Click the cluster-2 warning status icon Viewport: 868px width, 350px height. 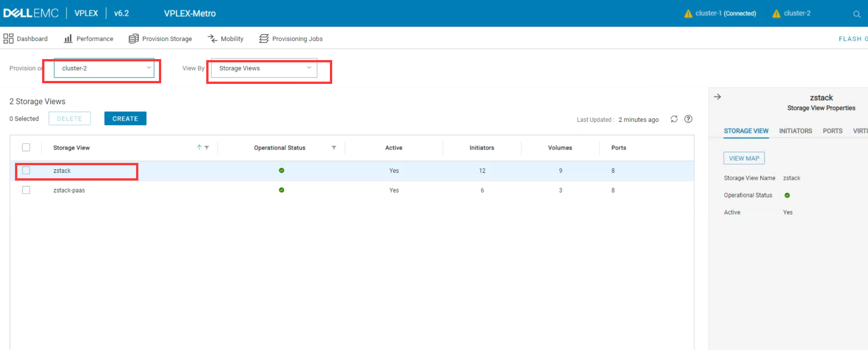[776, 13]
